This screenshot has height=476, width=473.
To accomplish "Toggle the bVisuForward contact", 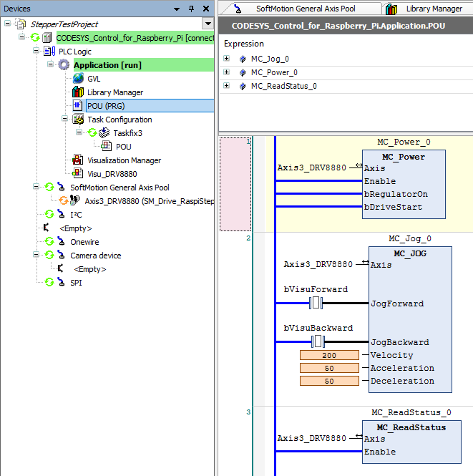I will coord(316,303).
